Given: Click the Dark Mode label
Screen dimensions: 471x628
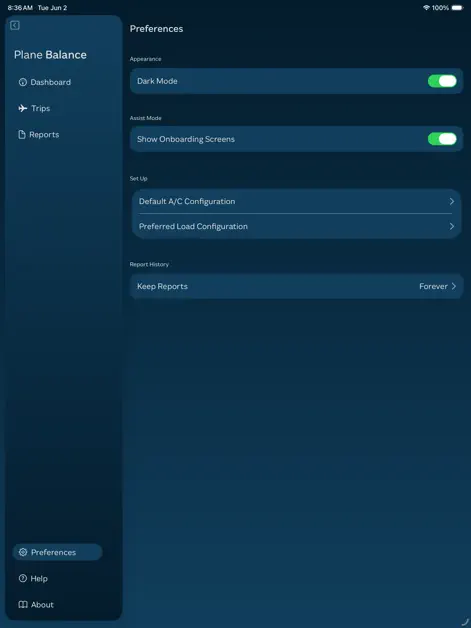Looking at the screenshot, I should click(157, 81).
